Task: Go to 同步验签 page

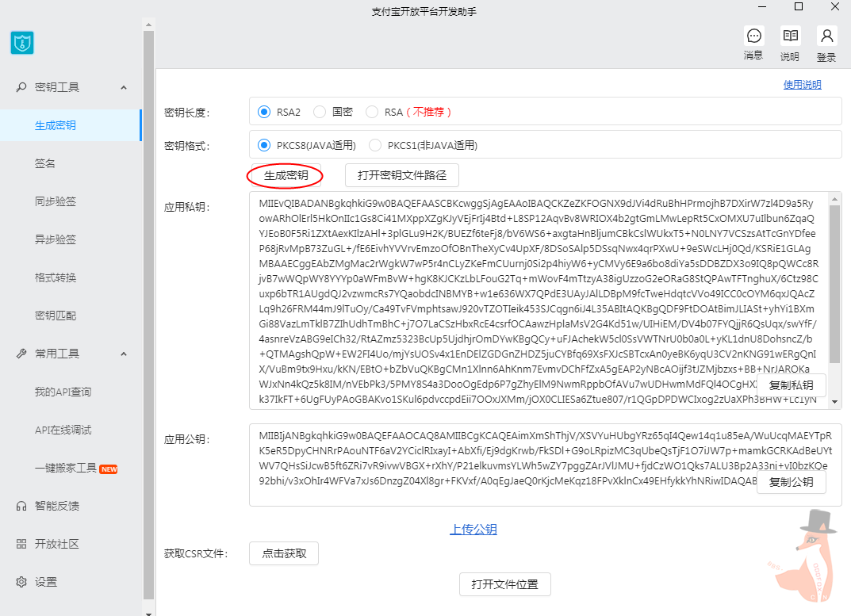Action: point(56,201)
